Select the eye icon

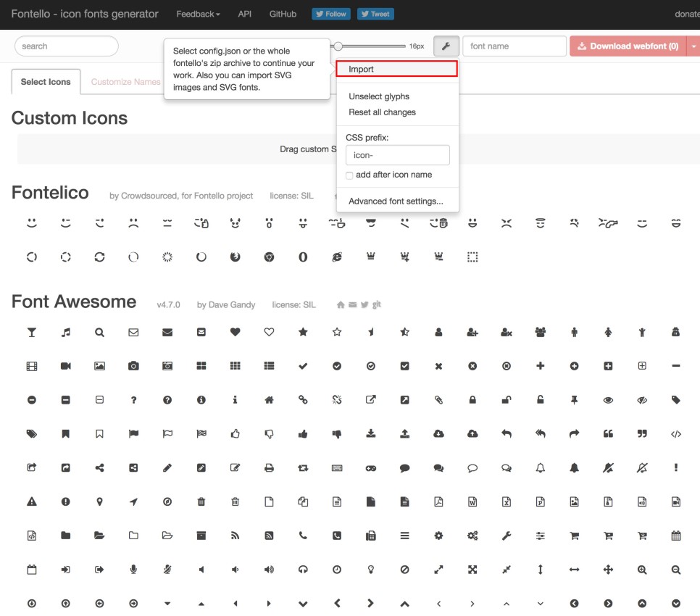pyautogui.click(x=608, y=400)
